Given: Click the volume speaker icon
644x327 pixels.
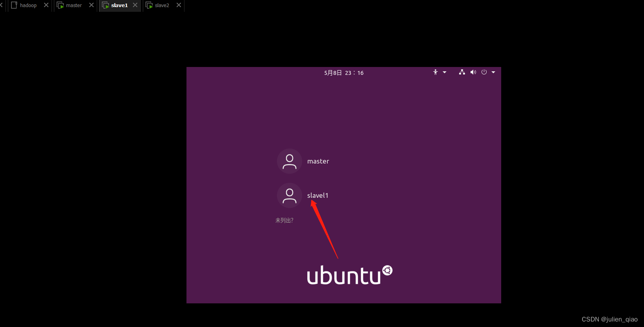Looking at the screenshot, I should [473, 72].
